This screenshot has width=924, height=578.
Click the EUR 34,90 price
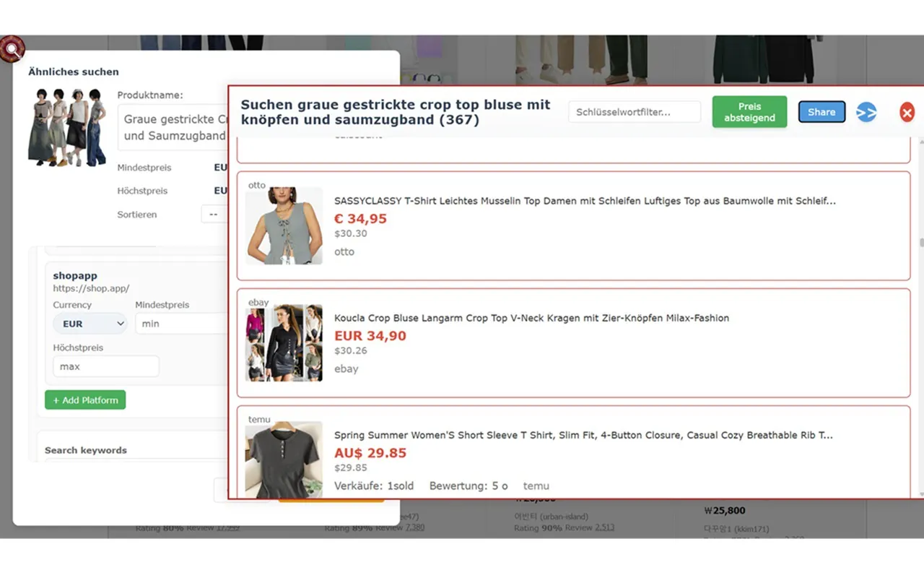[x=370, y=335]
